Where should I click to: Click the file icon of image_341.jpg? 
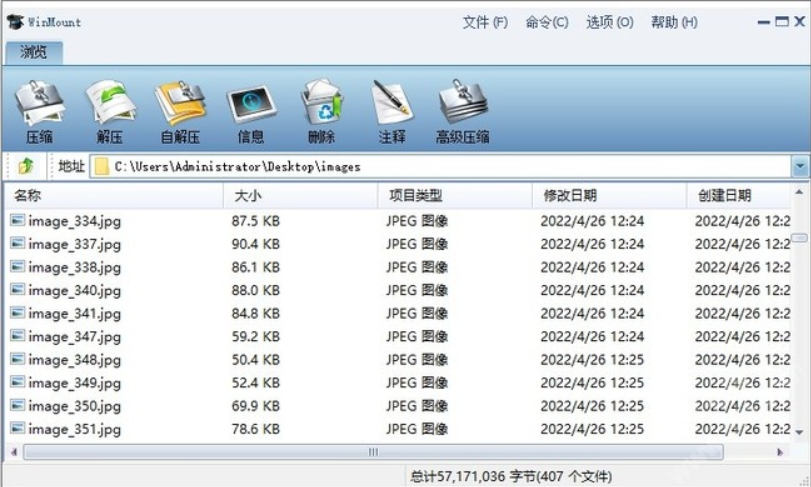[x=18, y=313]
